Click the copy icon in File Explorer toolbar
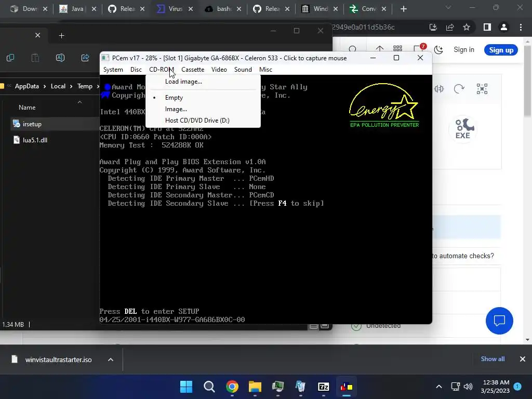 click(x=10, y=58)
